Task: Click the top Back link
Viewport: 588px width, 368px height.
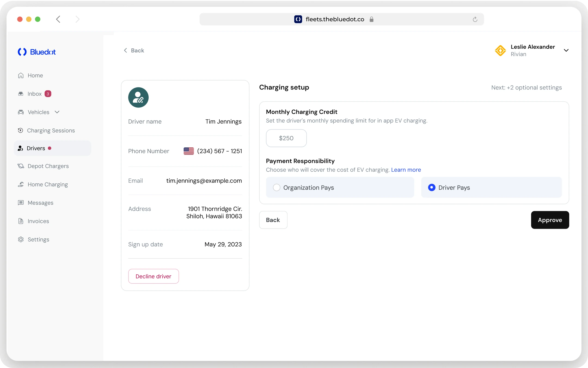Action: click(134, 50)
